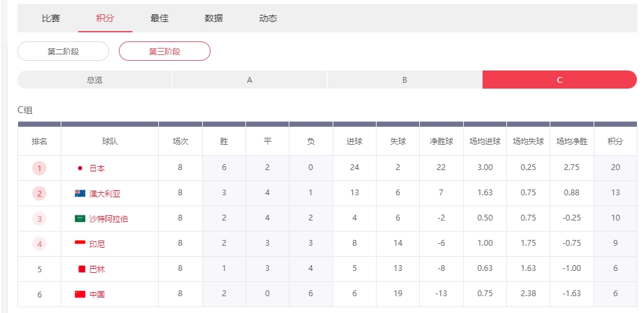This screenshot has width=644, height=313.
Task: Switch to the 比赛 tab
Action: point(51,18)
